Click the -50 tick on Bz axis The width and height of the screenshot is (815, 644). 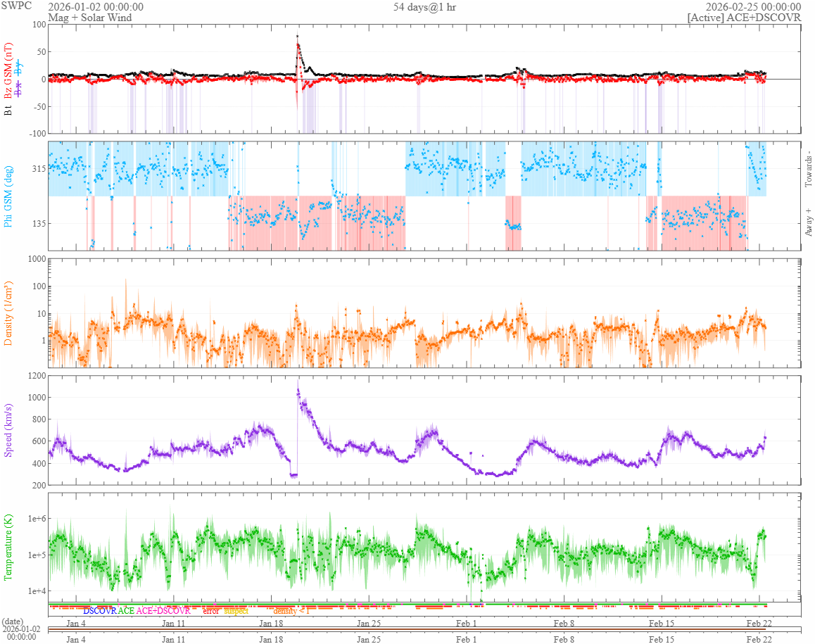coord(39,106)
